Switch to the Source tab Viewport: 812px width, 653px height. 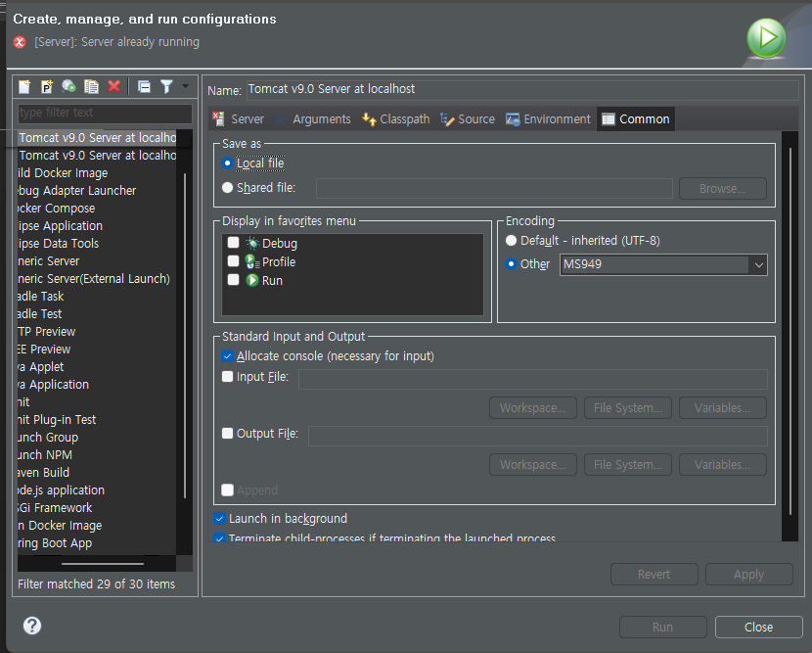468,119
